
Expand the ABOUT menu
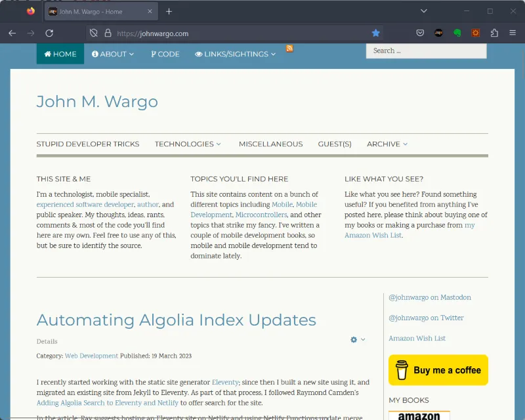[x=113, y=54]
